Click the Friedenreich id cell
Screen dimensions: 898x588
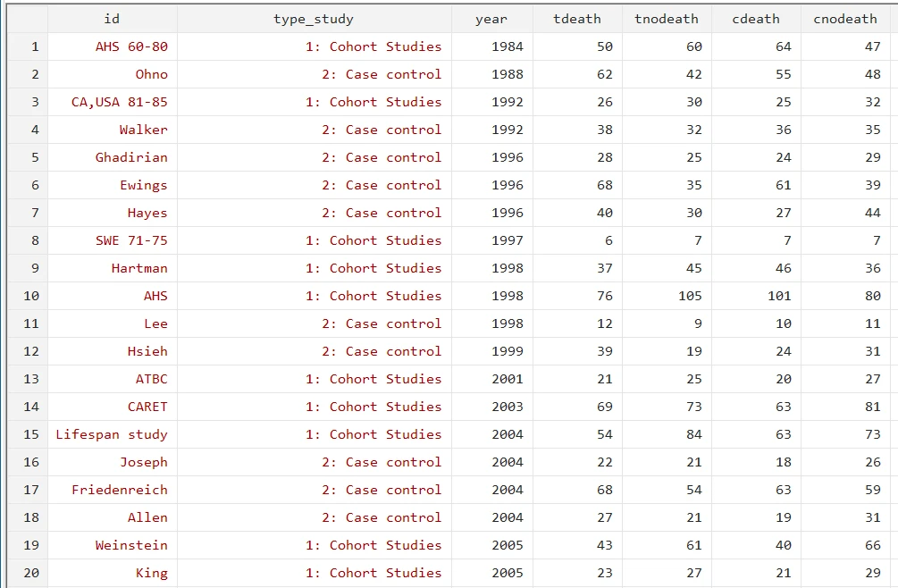[x=120, y=490]
